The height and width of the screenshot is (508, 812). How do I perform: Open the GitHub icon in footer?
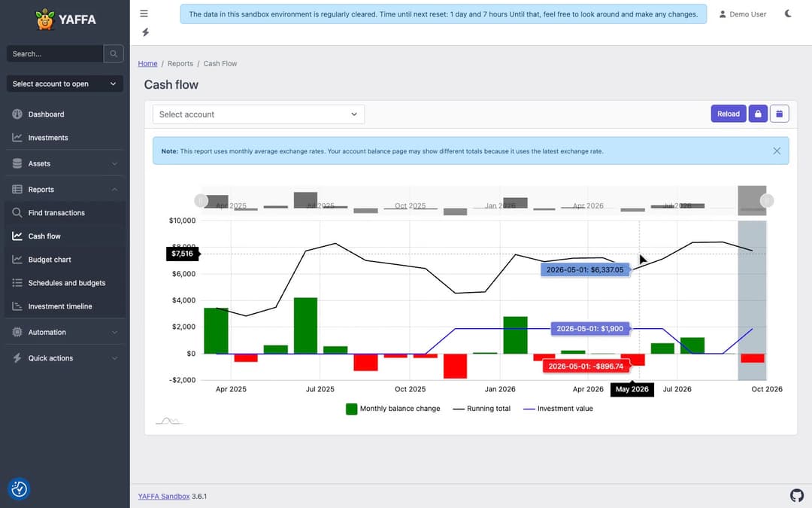(796, 495)
